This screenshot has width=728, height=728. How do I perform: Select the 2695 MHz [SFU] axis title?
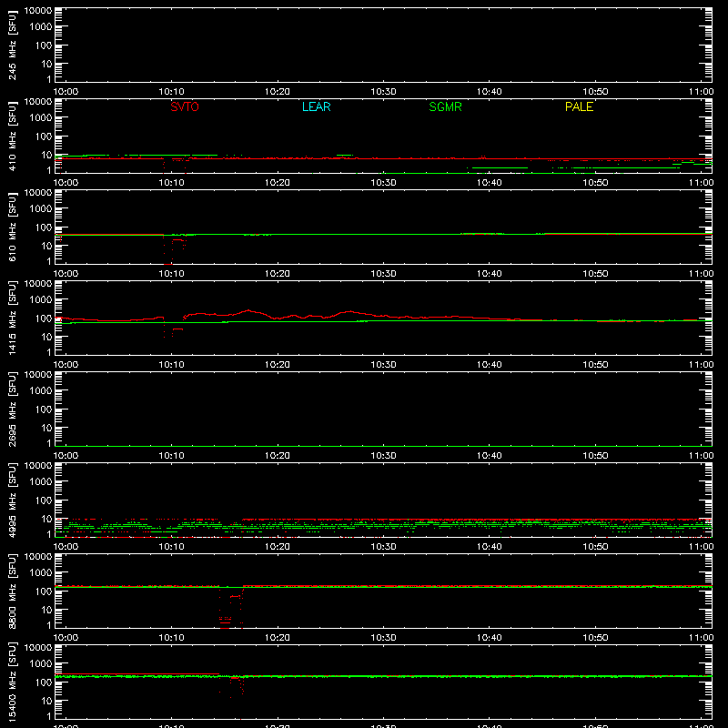[12, 409]
